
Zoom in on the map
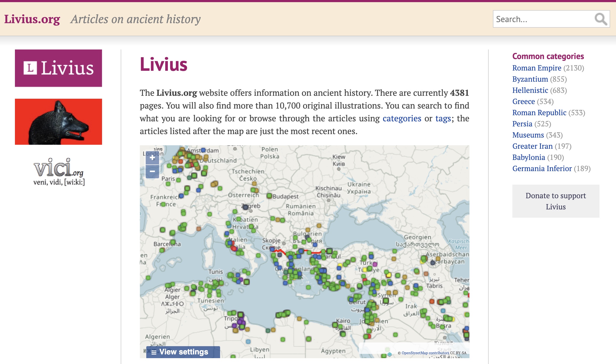[x=152, y=158]
